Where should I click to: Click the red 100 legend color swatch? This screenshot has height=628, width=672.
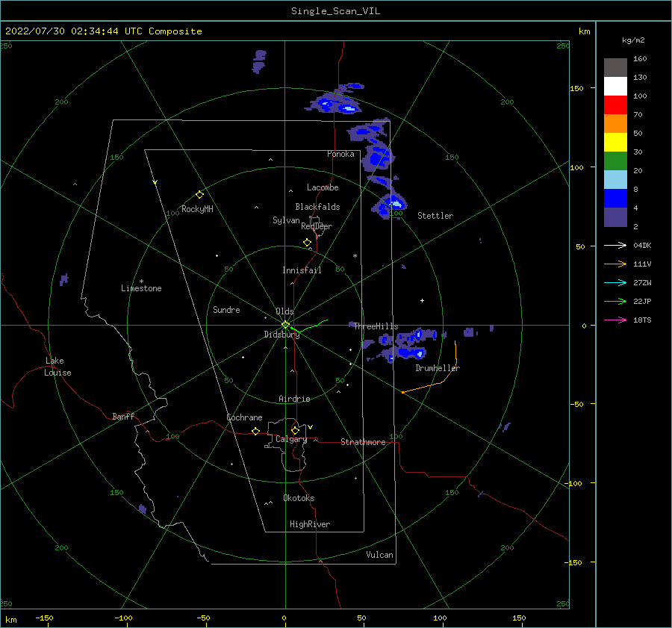[615, 105]
